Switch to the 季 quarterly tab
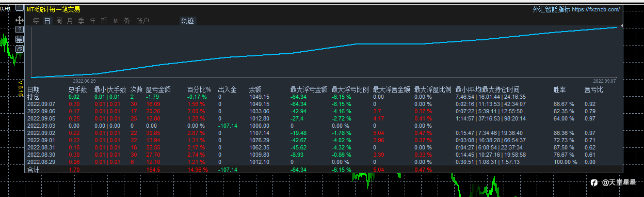This screenshot has width=644, height=197. [82, 21]
